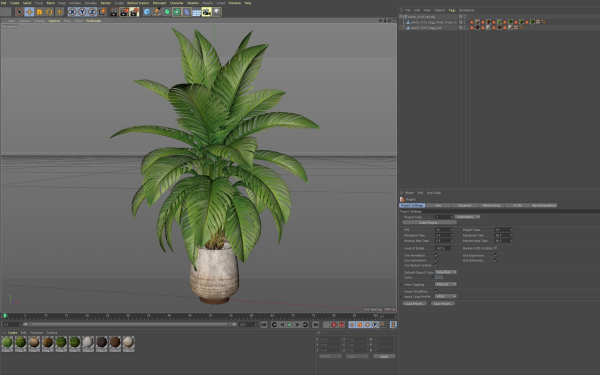Open material manager Create menu

13,333
